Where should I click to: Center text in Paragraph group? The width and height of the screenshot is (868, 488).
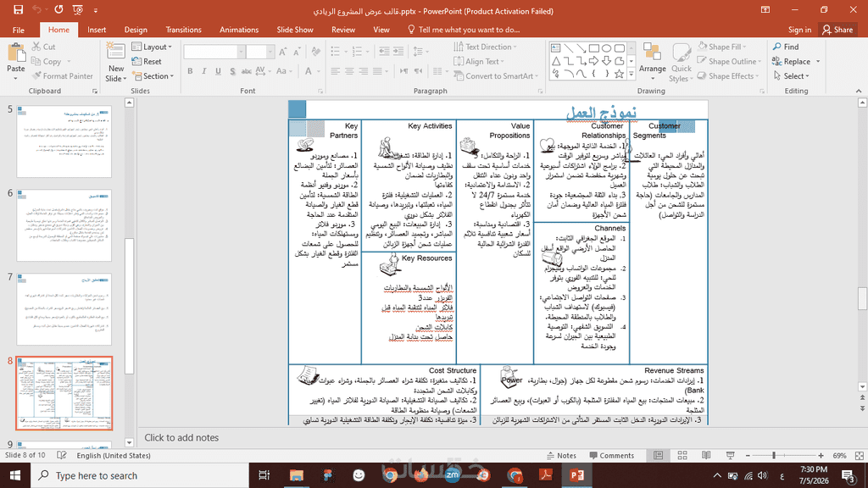coord(349,71)
